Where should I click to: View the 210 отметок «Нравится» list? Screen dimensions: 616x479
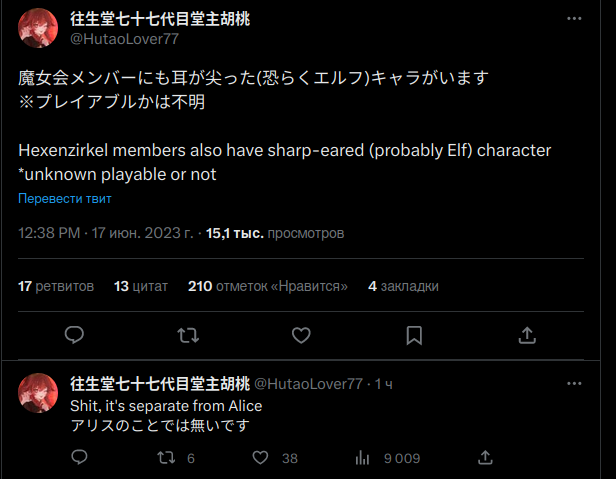pos(267,286)
